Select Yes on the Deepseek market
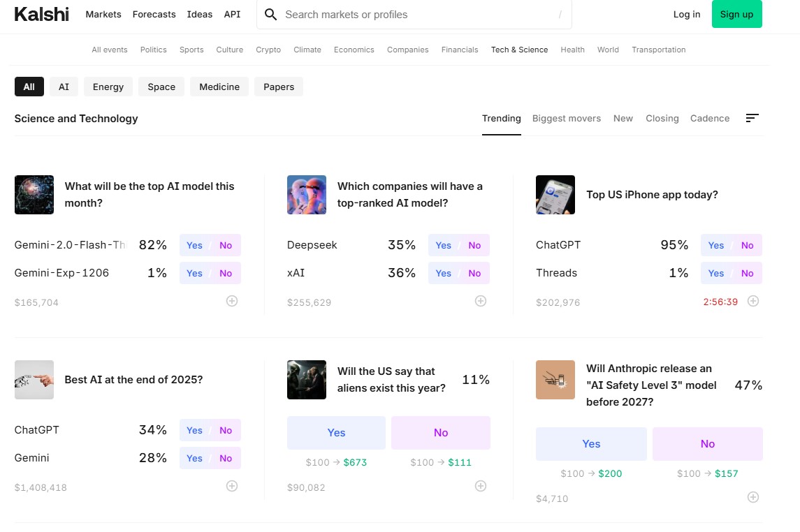Viewport: 800px width, 532px height. 443,245
